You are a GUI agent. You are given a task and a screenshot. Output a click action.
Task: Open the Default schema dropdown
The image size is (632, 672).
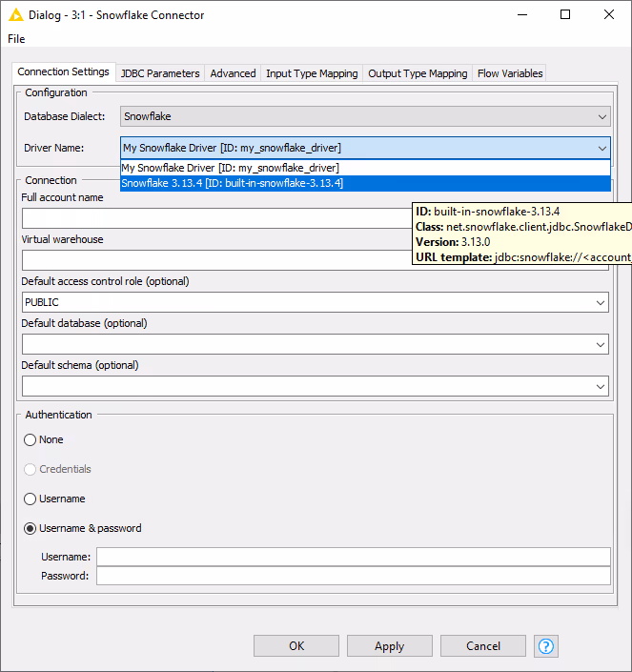(x=601, y=386)
